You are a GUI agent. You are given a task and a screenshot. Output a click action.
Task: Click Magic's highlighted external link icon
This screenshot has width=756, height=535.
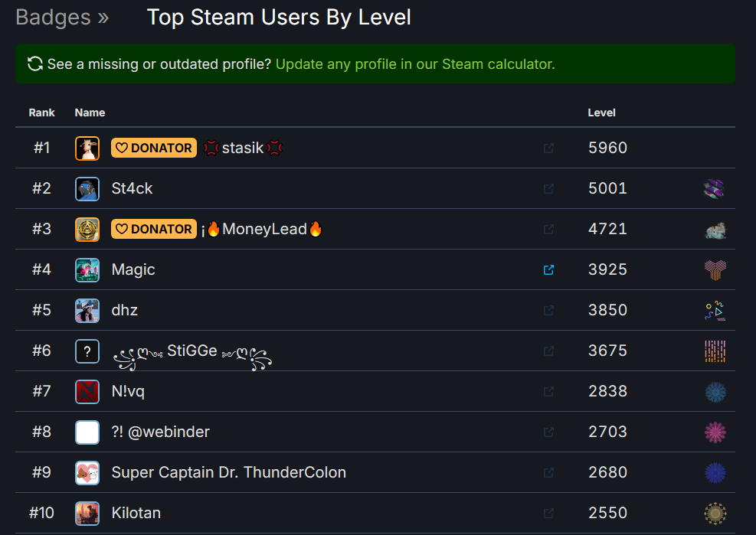(x=549, y=269)
